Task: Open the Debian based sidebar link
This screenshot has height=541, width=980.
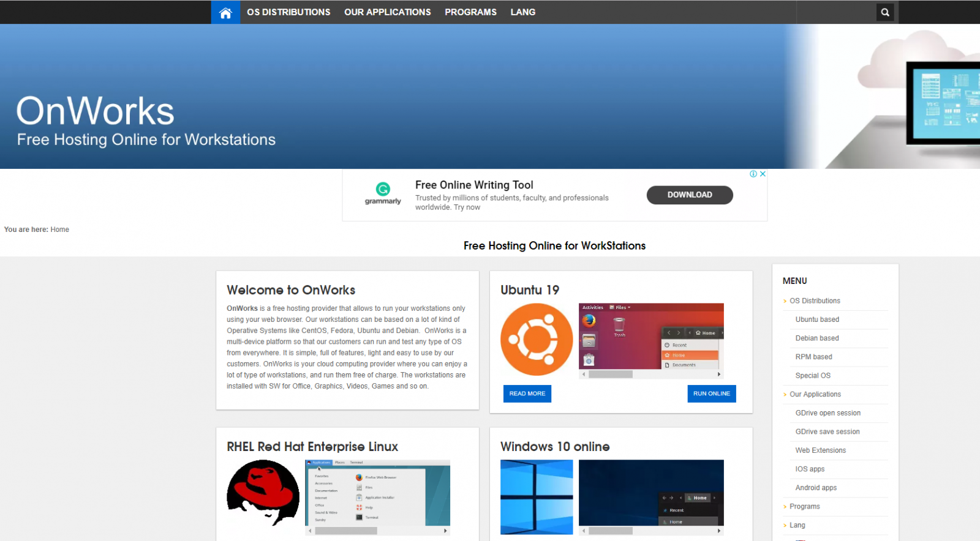Action: pos(817,338)
